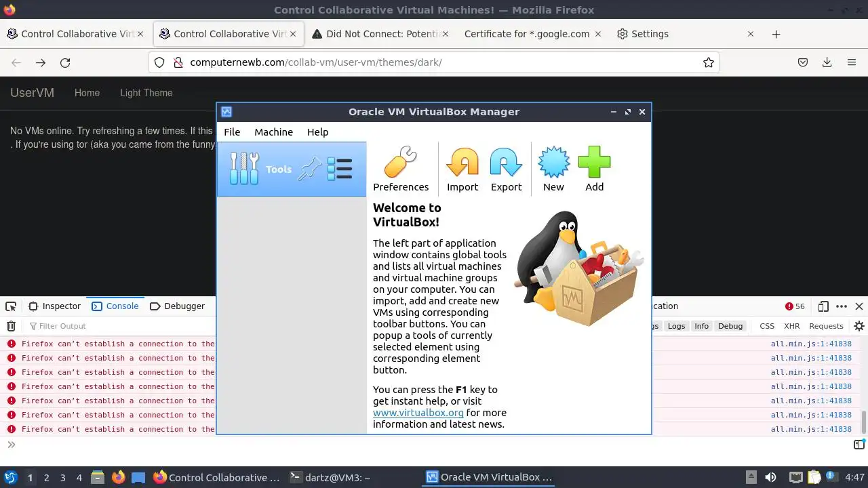Close the DevTools panel
The image size is (868, 488).
(x=859, y=306)
